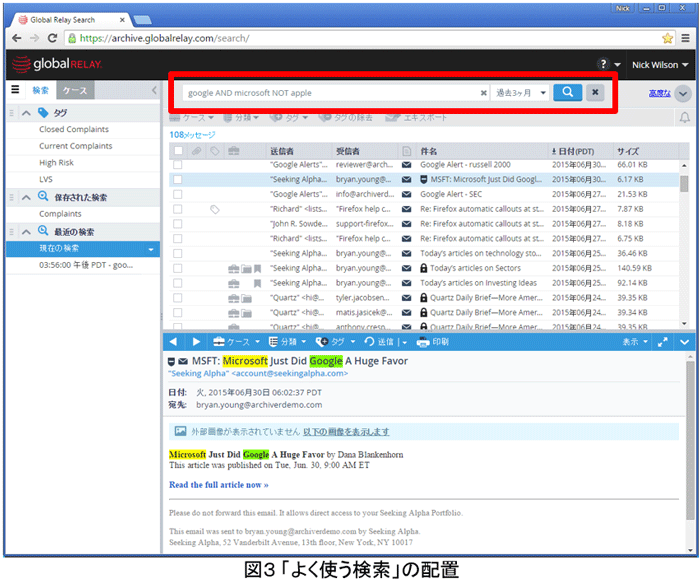
Task: Check the MSFT: Microsoft Just Did Google row
Action: (x=178, y=180)
